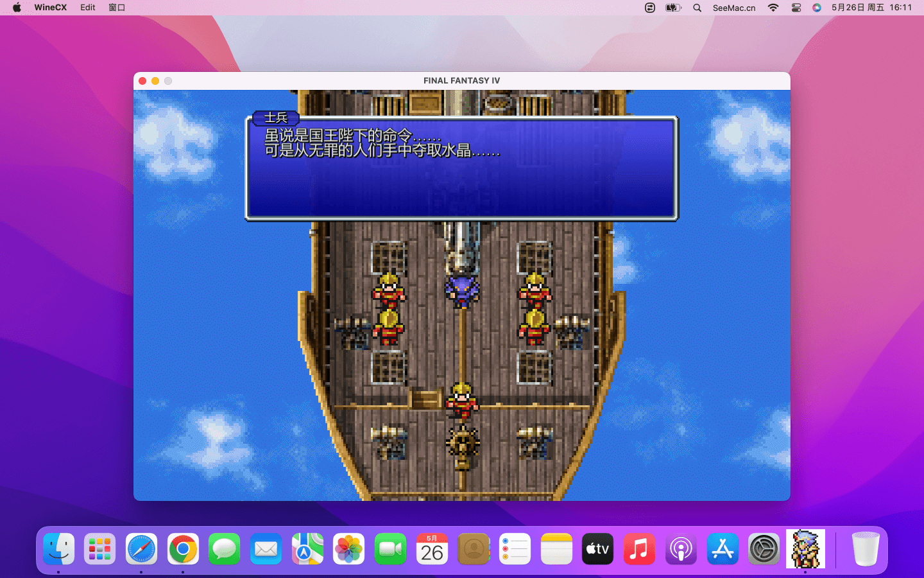Image resolution: width=924 pixels, height=578 pixels.
Task: Launch Safari from the dock
Action: pyautogui.click(x=141, y=549)
